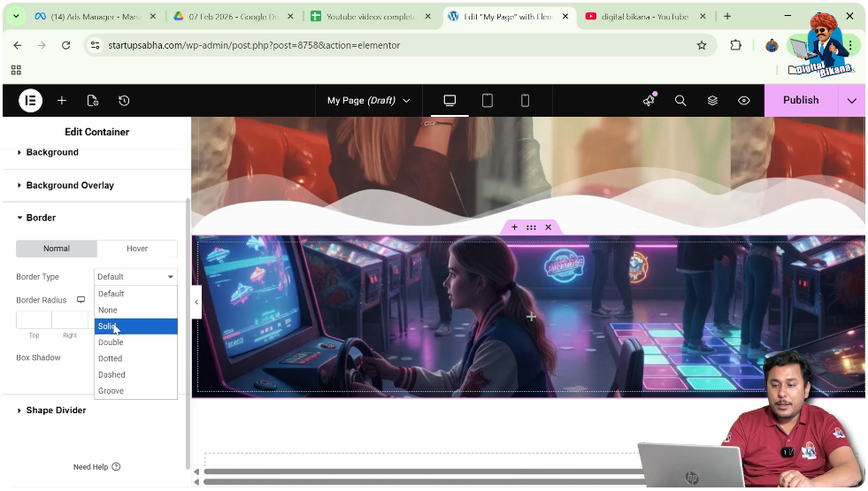The height and width of the screenshot is (491, 868).
Task: Open the Finder search icon
Action: coord(680,101)
